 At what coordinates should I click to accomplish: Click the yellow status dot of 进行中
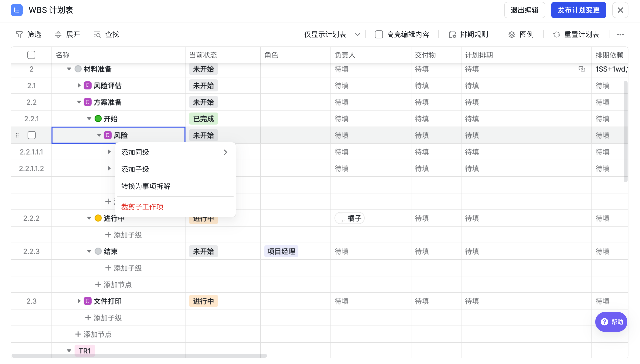click(x=98, y=218)
